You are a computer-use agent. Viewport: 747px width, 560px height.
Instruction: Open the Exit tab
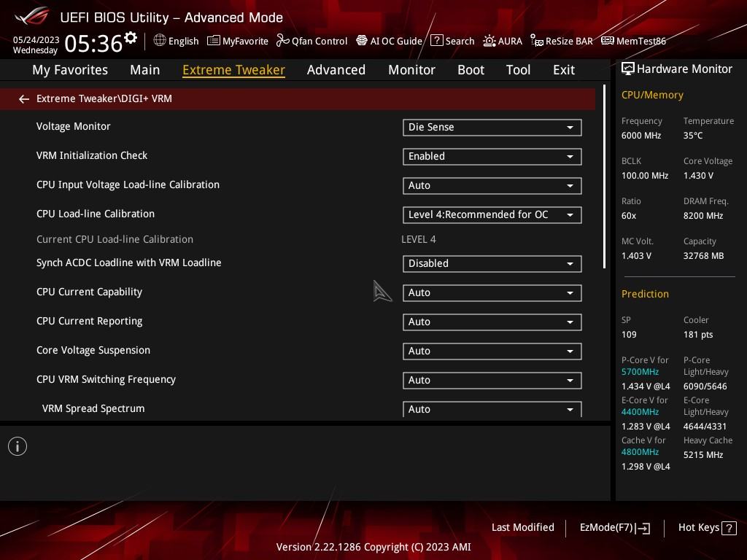coord(564,69)
